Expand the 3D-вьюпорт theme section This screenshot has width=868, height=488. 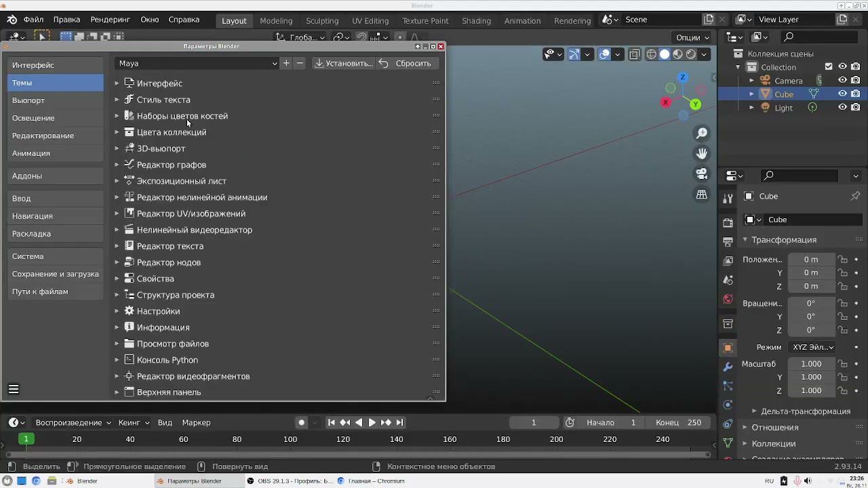(117, 148)
